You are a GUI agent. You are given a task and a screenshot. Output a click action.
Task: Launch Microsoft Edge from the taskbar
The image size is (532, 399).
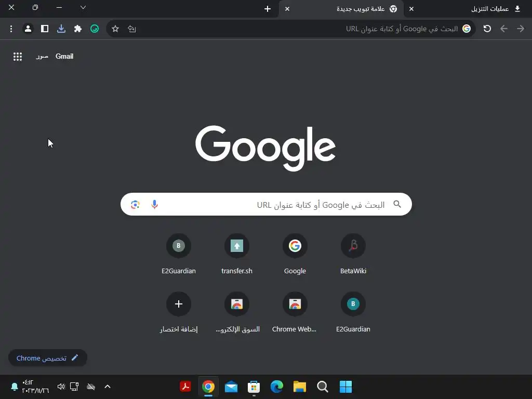pos(277,387)
